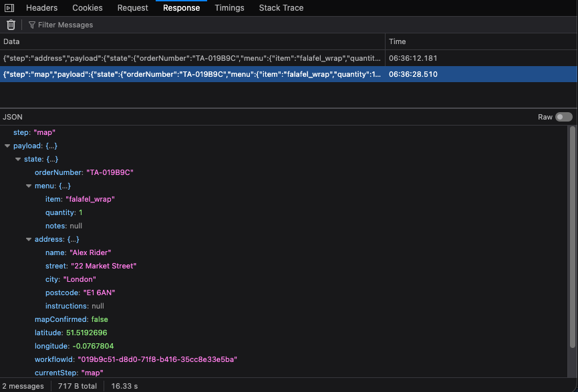
Task: Click the JSON panel vertical scrollbar
Action: click(x=572, y=237)
